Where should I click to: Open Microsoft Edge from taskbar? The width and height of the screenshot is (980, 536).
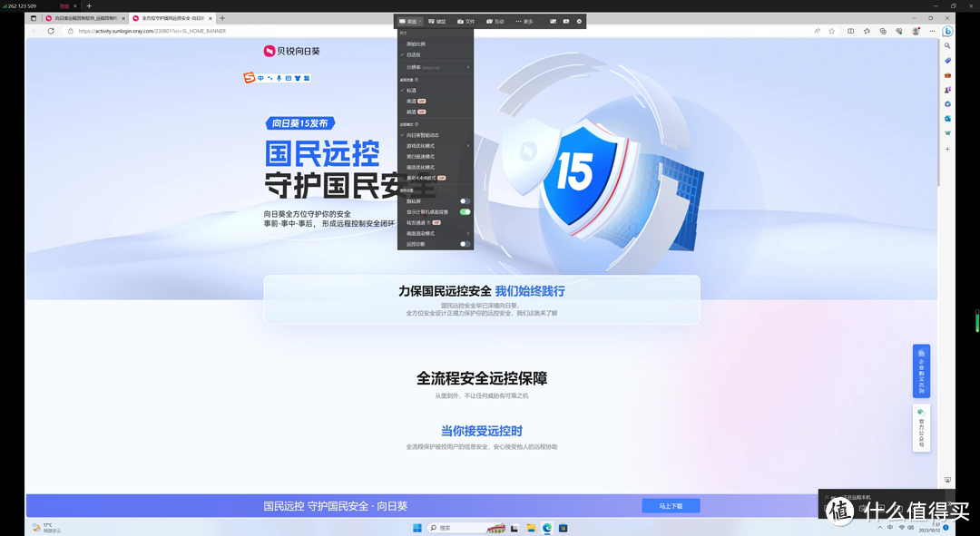click(x=547, y=528)
